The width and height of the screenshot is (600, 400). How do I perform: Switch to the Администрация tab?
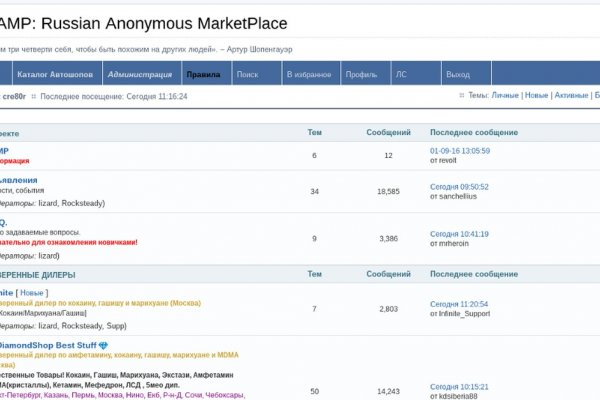[x=139, y=74]
